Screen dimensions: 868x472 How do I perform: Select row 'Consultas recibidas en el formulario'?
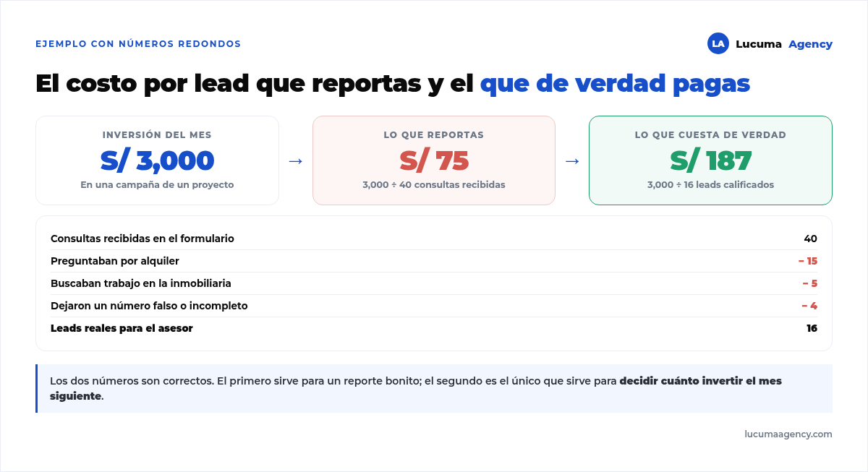434,239
